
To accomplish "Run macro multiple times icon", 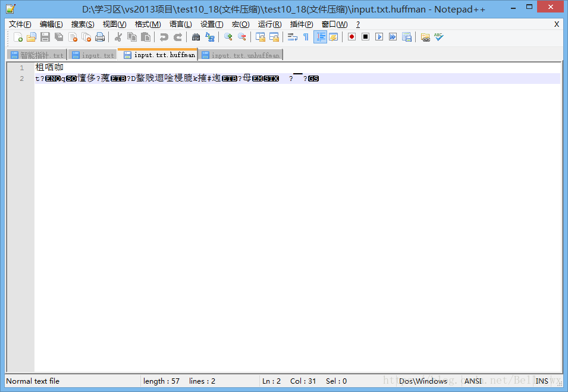I will point(393,37).
